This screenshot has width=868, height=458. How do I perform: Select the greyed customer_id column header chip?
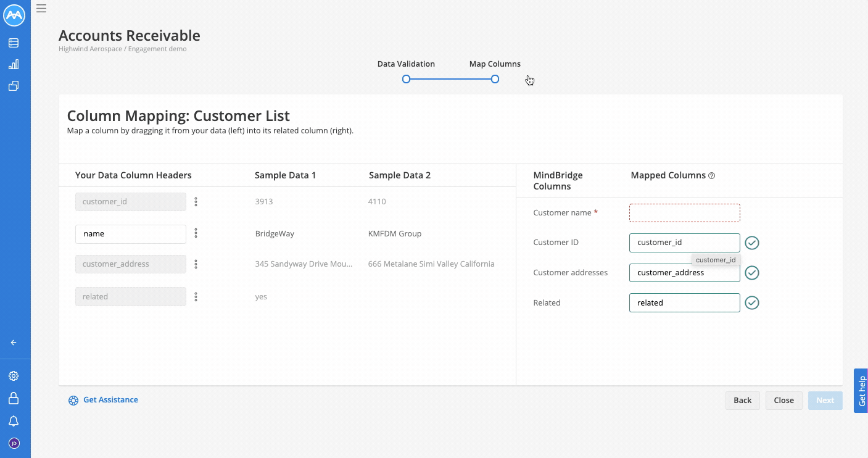click(x=131, y=202)
